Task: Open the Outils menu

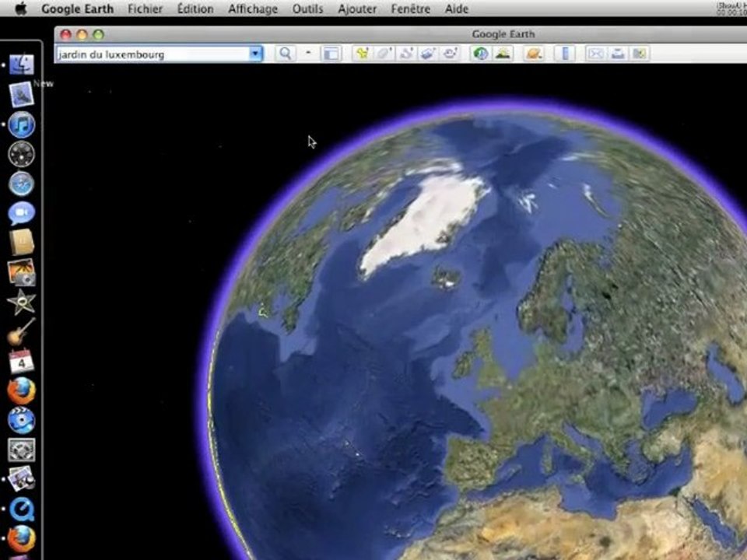Action: point(308,9)
